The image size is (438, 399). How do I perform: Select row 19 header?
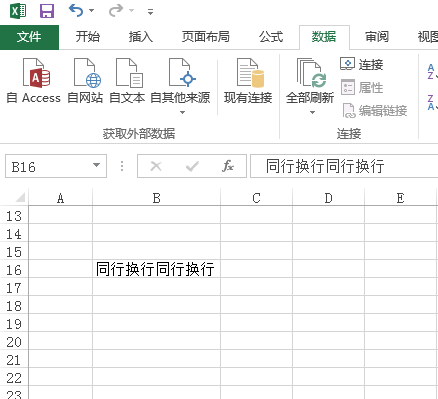tap(14, 324)
